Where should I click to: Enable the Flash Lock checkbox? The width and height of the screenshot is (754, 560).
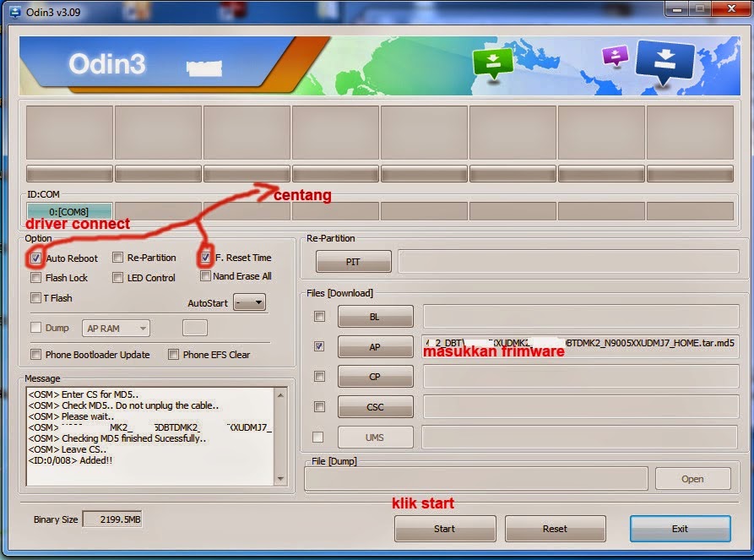35,277
